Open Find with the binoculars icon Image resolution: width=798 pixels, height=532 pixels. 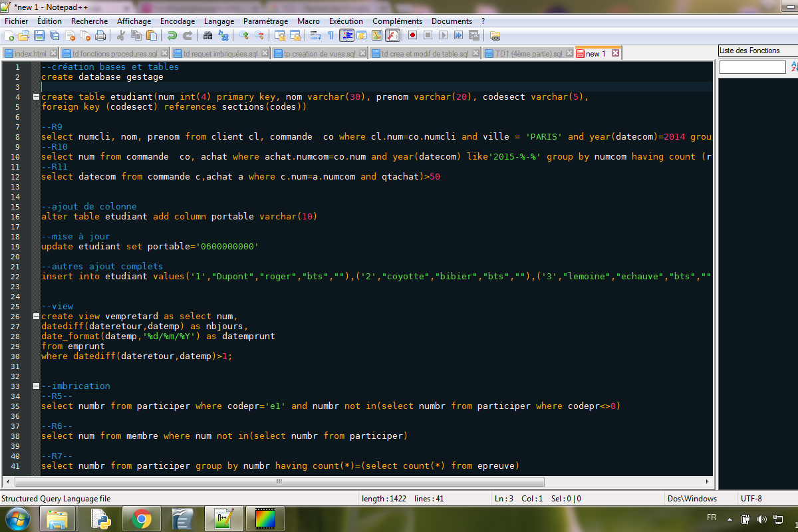(208, 35)
